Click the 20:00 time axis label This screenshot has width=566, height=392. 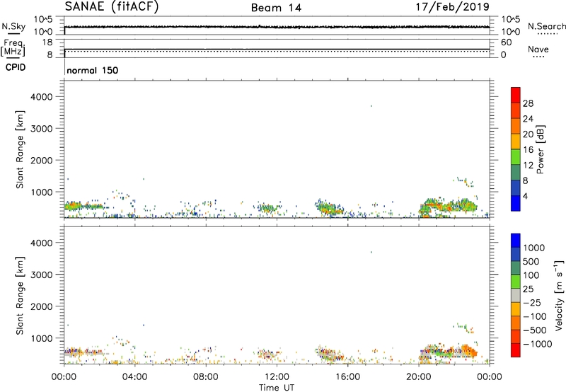(x=419, y=377)
